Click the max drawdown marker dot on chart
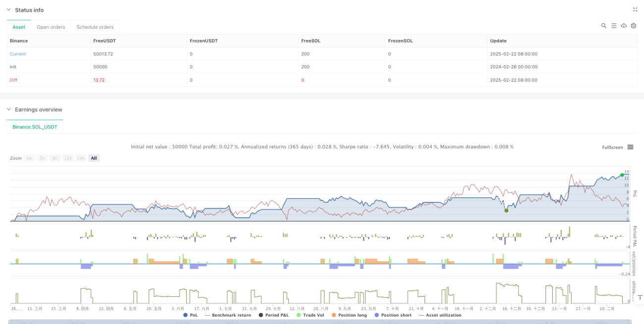644x324 pixels. coord(506,211)
